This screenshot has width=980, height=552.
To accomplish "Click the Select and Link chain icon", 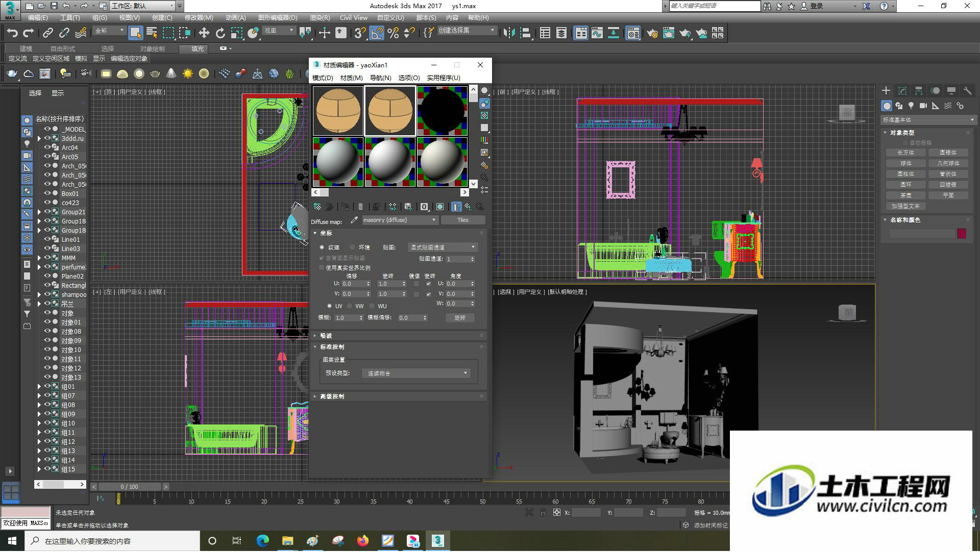I will pos(47,33).
